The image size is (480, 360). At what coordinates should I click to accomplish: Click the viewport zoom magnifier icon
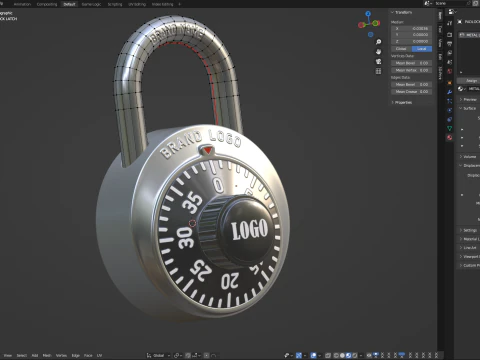tap(378, 42)
